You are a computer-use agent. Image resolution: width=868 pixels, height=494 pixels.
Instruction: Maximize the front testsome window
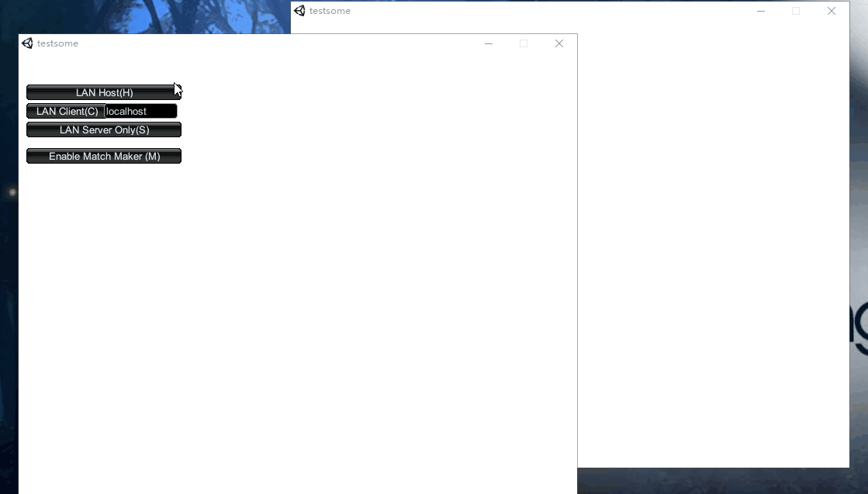pos(524,43)
